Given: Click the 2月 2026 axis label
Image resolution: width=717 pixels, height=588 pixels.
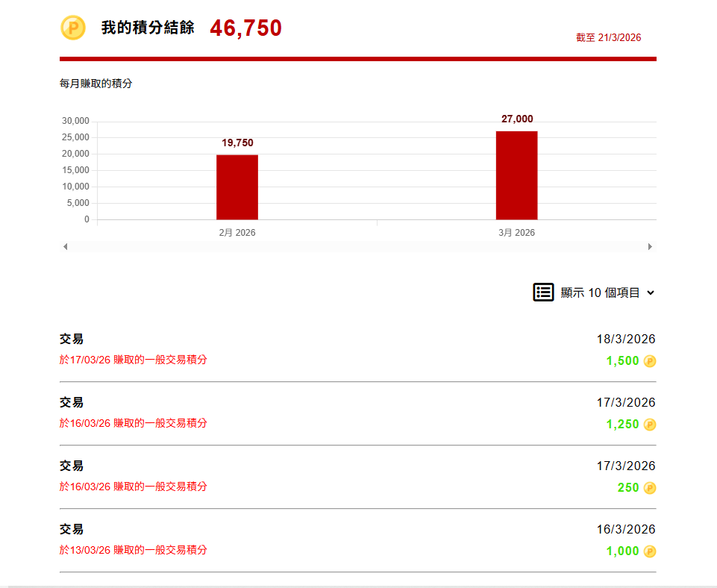Looking at the screenshot, I should pos(237,233).
